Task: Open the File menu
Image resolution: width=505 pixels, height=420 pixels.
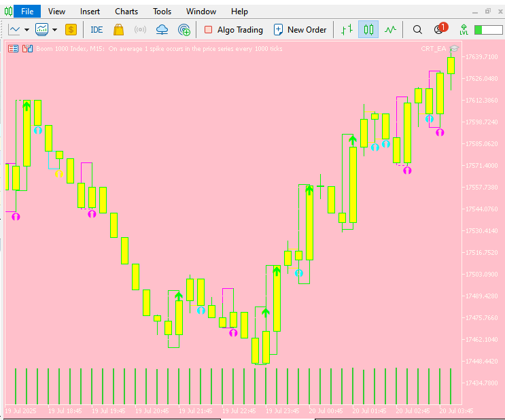Action: [27, 12]
